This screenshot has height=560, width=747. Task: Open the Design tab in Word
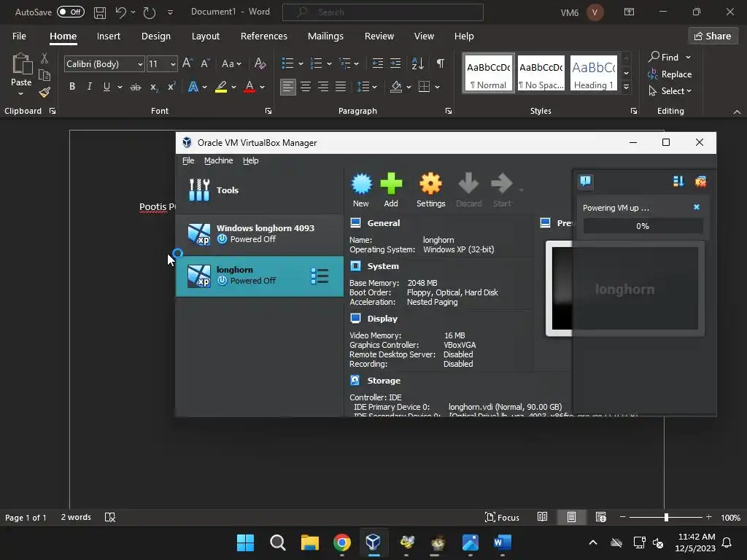(156, 36)
